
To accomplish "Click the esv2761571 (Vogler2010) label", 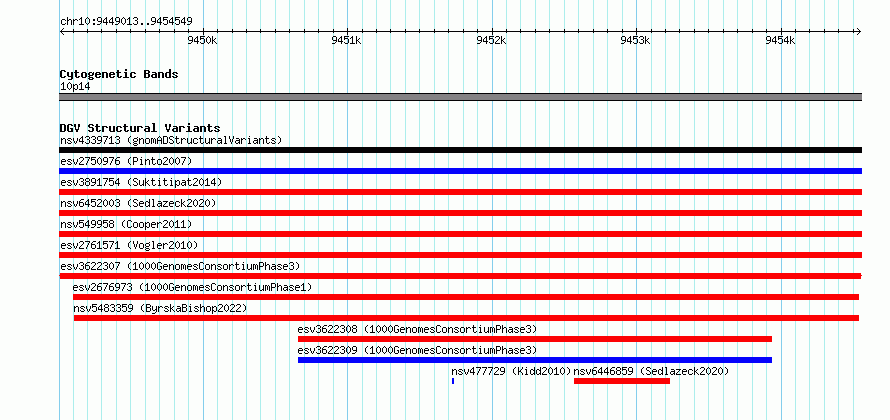I will pyautogui.click(x=129, y=245).
